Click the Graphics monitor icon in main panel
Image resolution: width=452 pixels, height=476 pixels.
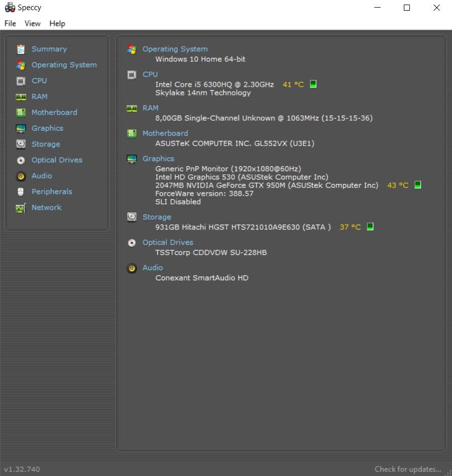coord(131,159)
